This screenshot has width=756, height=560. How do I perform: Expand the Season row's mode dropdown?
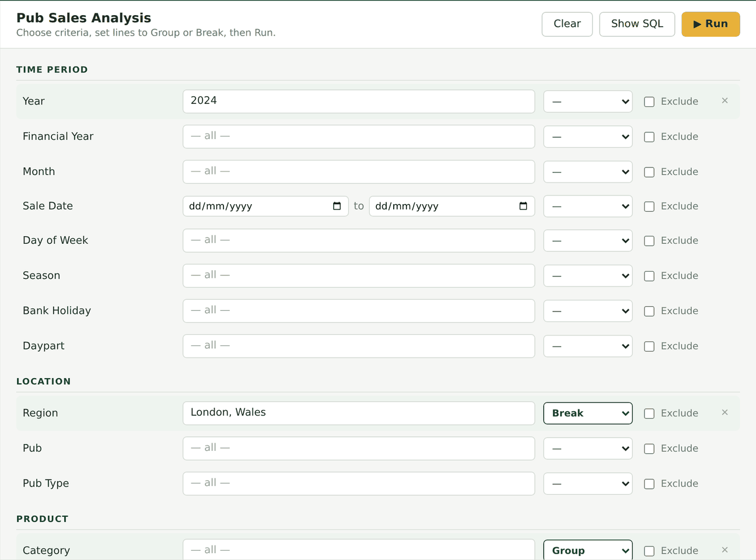click(588, 276)
